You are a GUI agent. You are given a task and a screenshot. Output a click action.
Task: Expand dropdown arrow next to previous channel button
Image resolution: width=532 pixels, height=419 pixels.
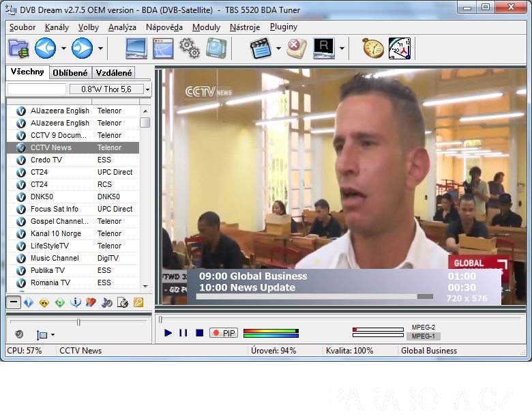click(x=64, y=48)
